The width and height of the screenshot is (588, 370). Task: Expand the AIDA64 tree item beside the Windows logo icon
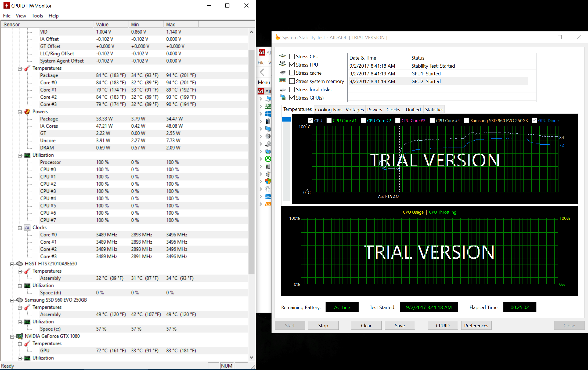click(x=261, y=114)
